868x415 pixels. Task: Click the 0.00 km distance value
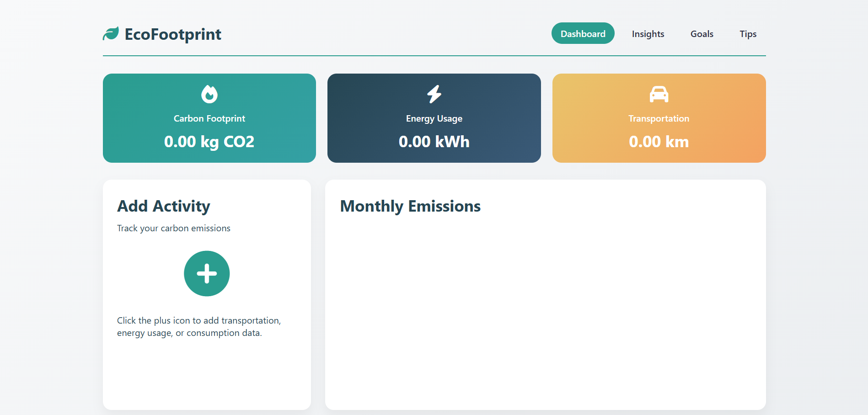click(659, 142)
